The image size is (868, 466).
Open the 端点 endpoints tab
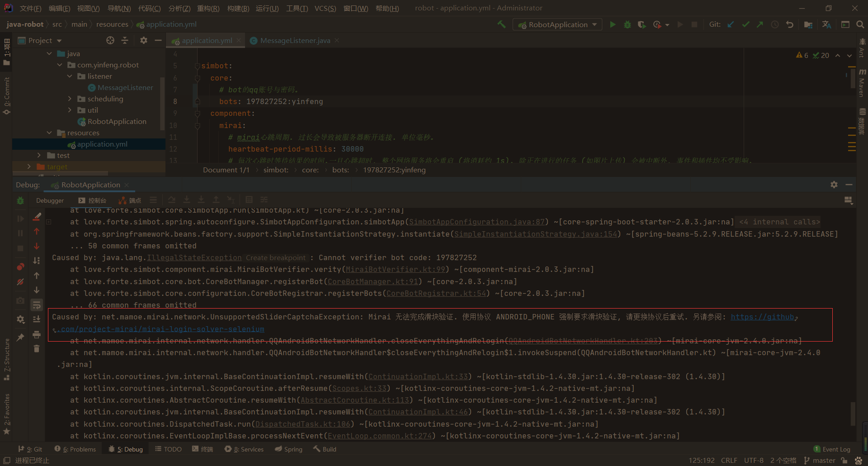pos(130,200)
